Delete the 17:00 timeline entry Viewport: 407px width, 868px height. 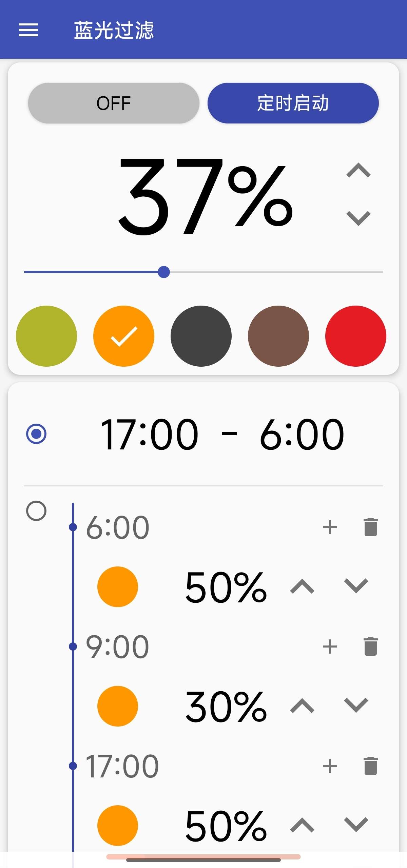[370, 766]
